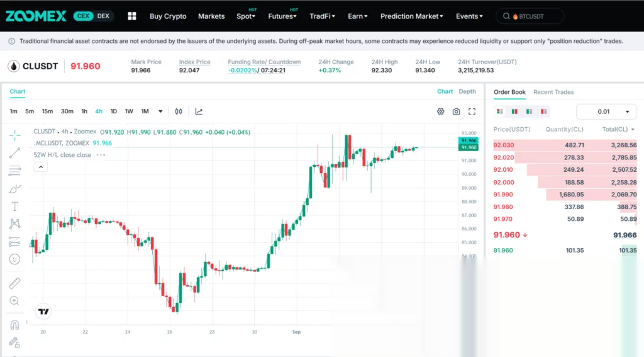
Task: Click the search magnifier icon
Action: pos(506,16)
